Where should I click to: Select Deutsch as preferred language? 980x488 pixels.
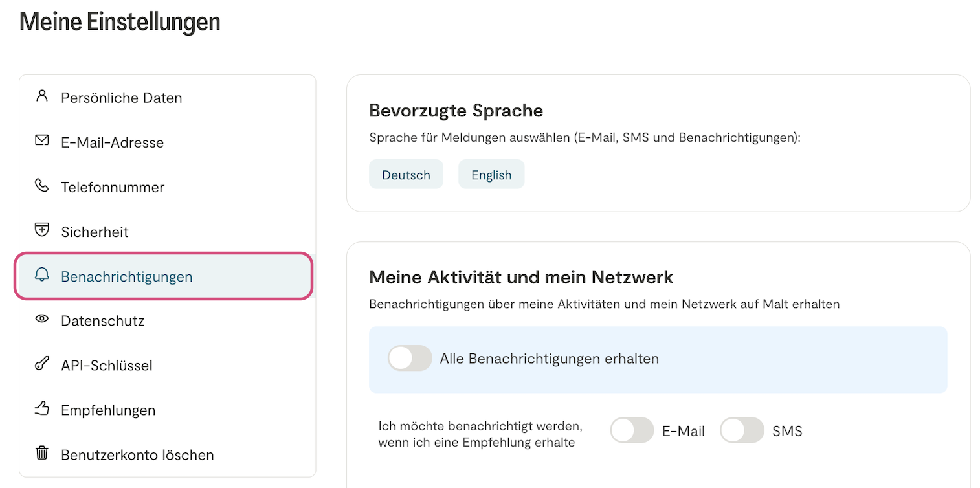[x=406, y=175]
